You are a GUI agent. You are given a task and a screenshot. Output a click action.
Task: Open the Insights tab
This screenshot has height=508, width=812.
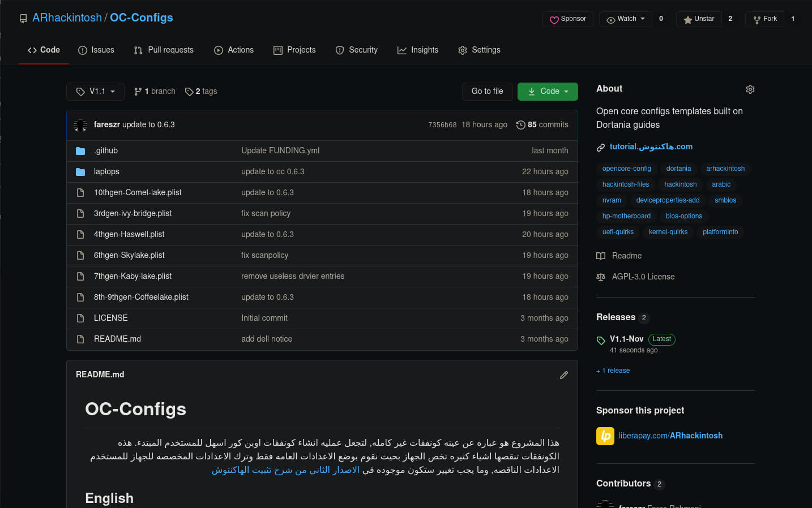418,50
